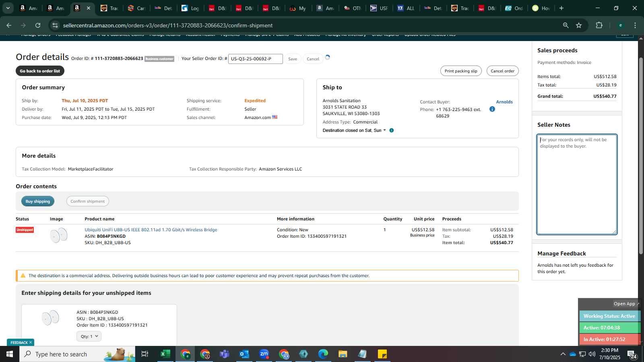Go back to the previous page
The height and width of the screenshot is (362, 644).
tap(9, 25)
